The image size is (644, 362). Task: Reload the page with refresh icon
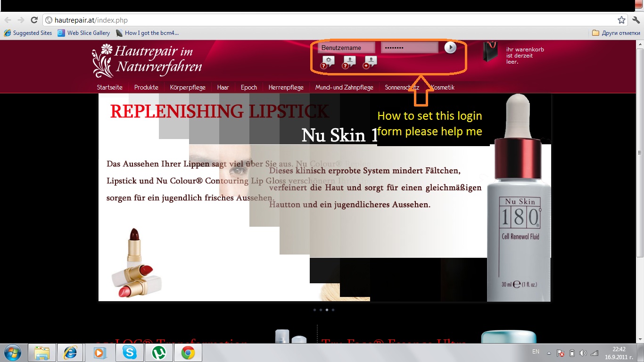[34, 20]
